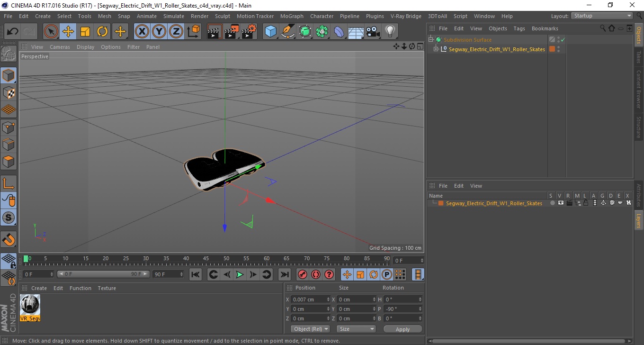This screenshot has height=345, width=644.
Task: Click orange layer swatch of Segway object
Action: (x=552, y=49)
